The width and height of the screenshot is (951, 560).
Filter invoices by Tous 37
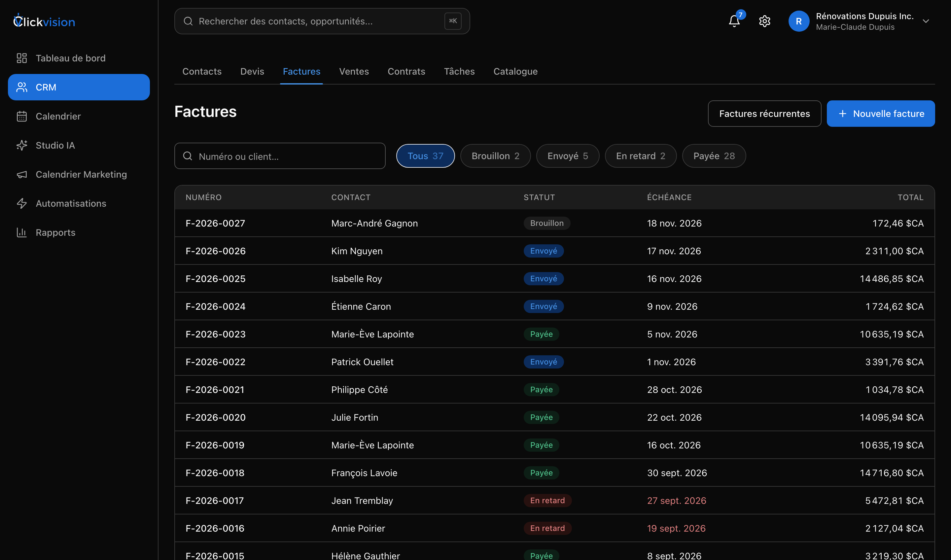[425, 156]
